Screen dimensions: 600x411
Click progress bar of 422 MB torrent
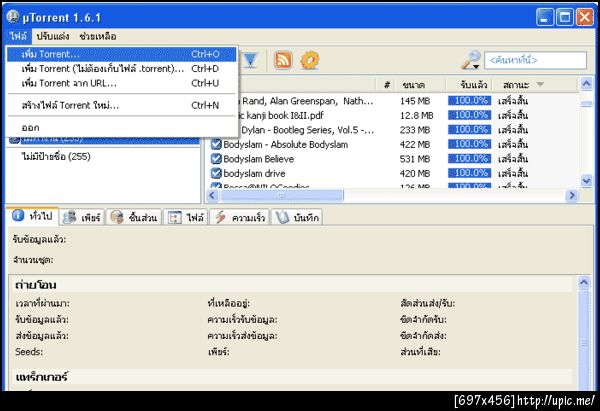click(x=470, y=144)
